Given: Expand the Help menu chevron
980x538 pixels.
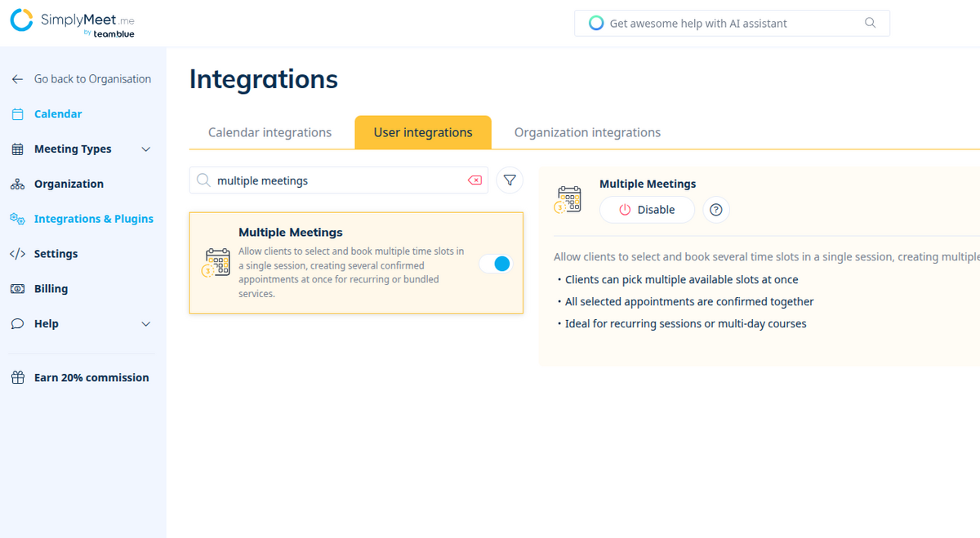Looking at the screenshot, I should 146,324.
